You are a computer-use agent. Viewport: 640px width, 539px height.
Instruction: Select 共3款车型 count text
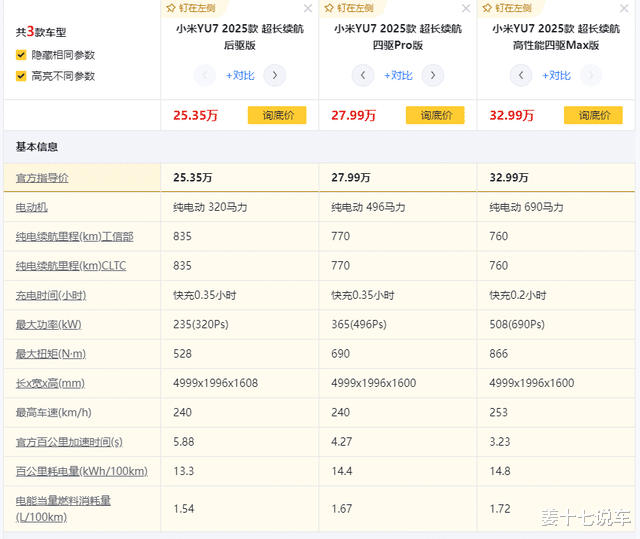[41, 32]
